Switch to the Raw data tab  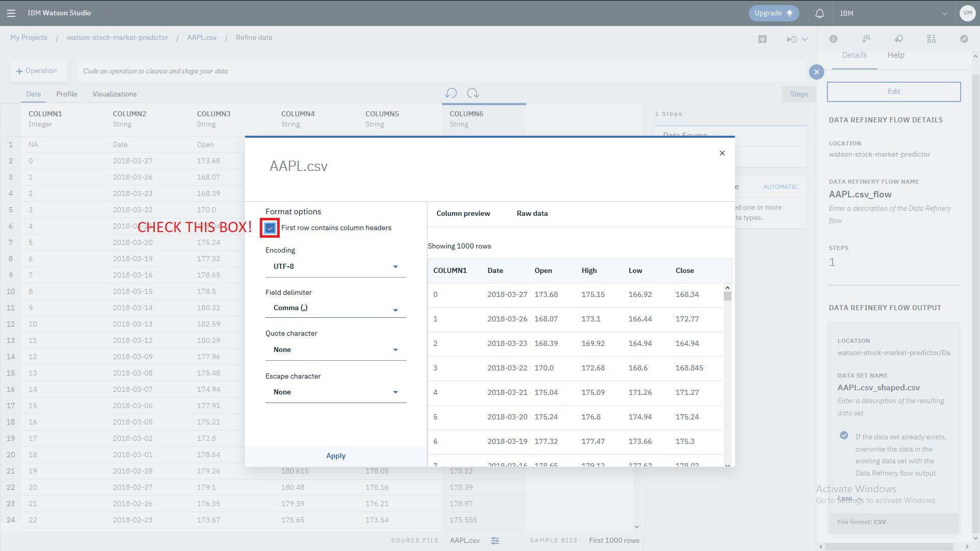[532, 214]
